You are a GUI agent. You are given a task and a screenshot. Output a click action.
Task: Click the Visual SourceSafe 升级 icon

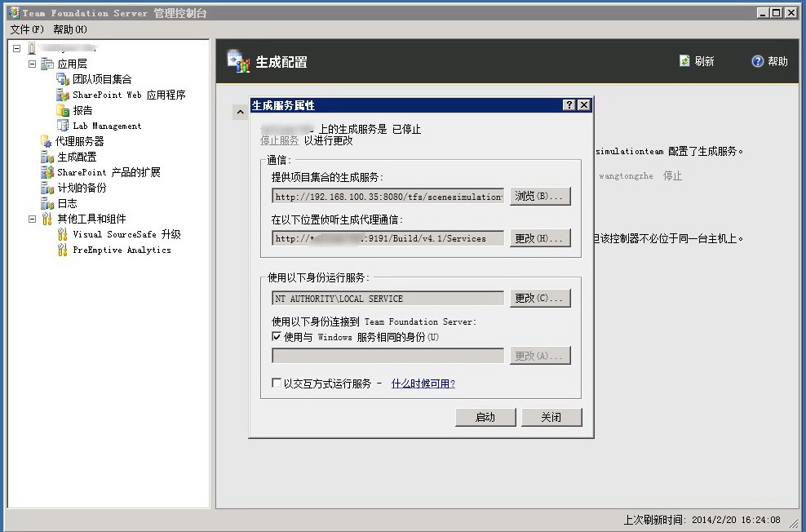[62, 234]
